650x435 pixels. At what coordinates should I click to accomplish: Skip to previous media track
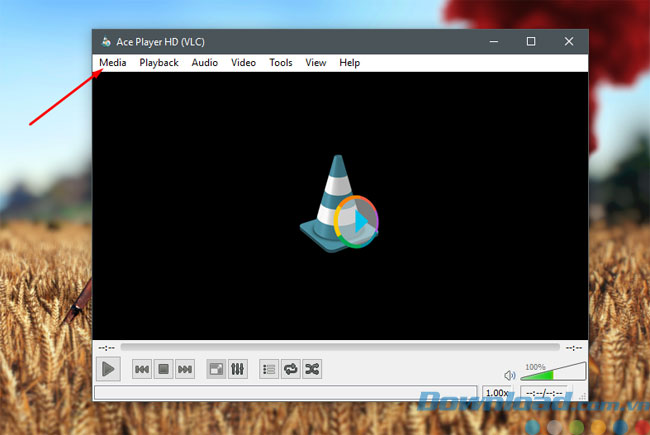pos(142,369)
